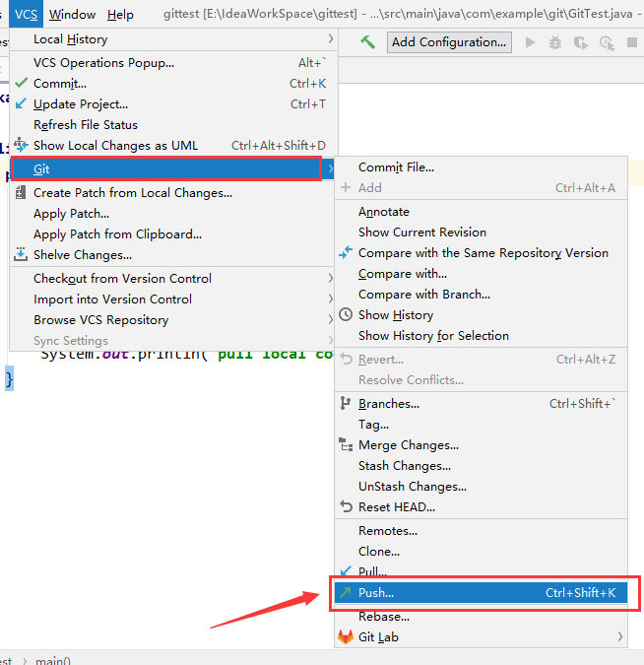Select Annotate in Git submenu
The width and height of the screenshot is (644, 665).
[481, 211]
